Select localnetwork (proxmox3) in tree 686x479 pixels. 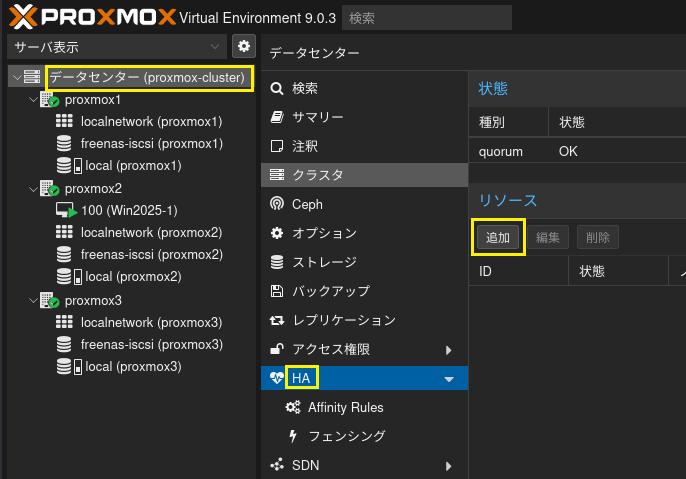click(x=151, y=322)
